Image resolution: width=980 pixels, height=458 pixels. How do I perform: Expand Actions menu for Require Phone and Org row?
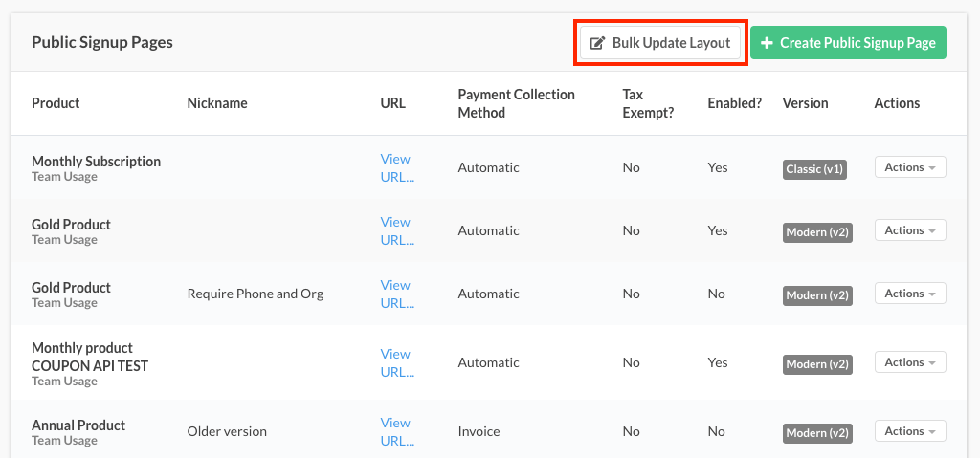pos(909,294)
